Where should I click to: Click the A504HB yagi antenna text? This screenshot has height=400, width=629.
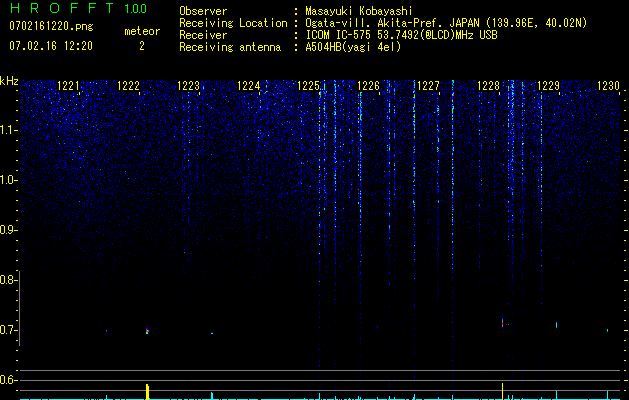(x=353, y=47)
